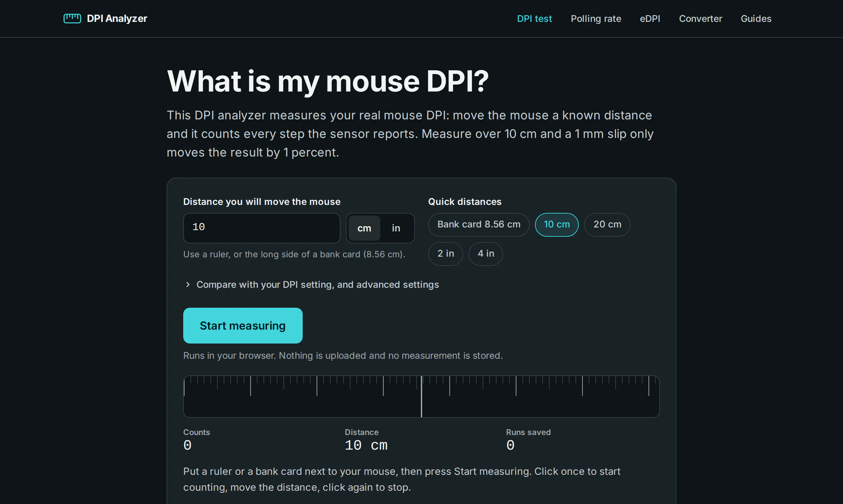Click the Runs saved value 0
843x504 pixels.
(510, 445)
